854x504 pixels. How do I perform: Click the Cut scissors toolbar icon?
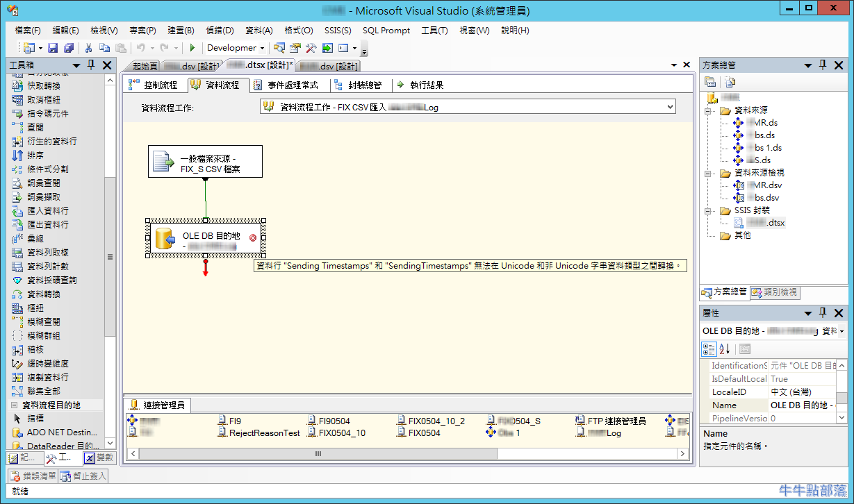point(88,48)
